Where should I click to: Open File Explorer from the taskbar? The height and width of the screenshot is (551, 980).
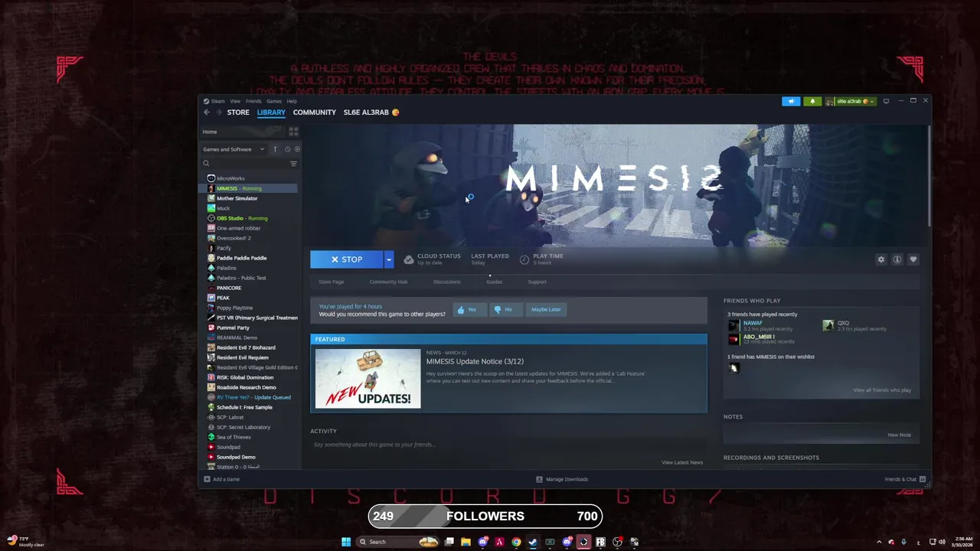tap(465, 542)
